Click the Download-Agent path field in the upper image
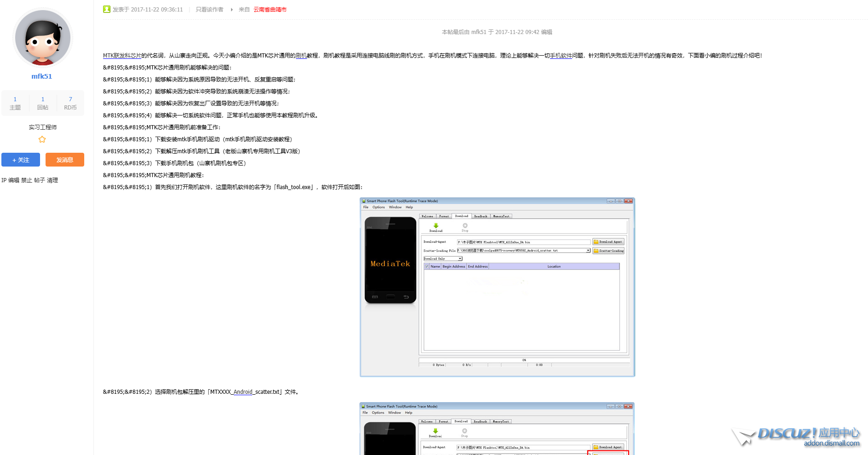The width and height of the screenshot is (868, 455). [523, 242]
